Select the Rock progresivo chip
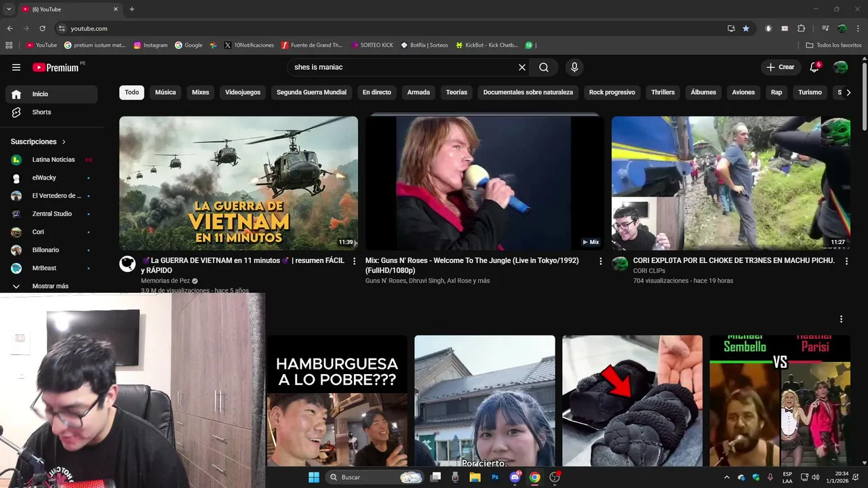Screen dimensions: 868x488 [x=612, y=92]
